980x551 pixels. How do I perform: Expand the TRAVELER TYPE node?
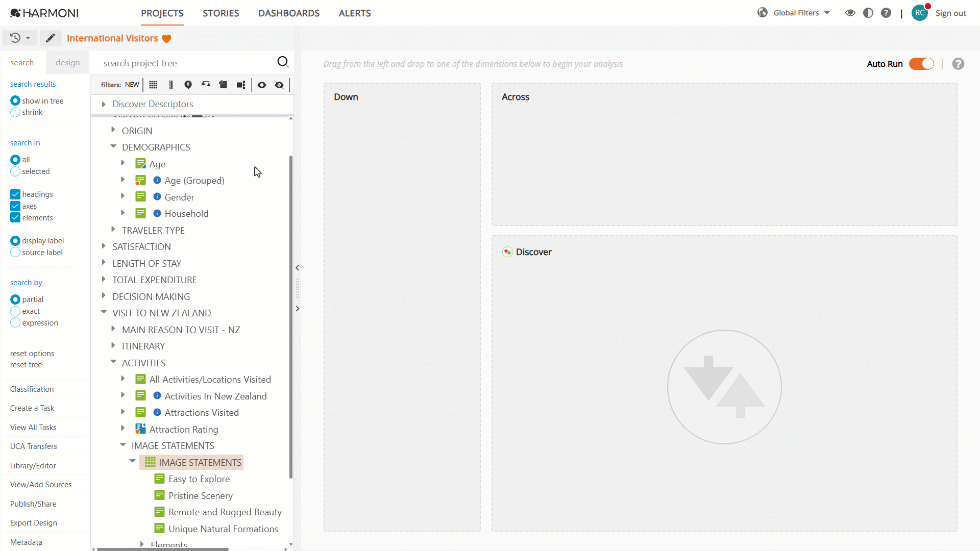coord(113,230)
